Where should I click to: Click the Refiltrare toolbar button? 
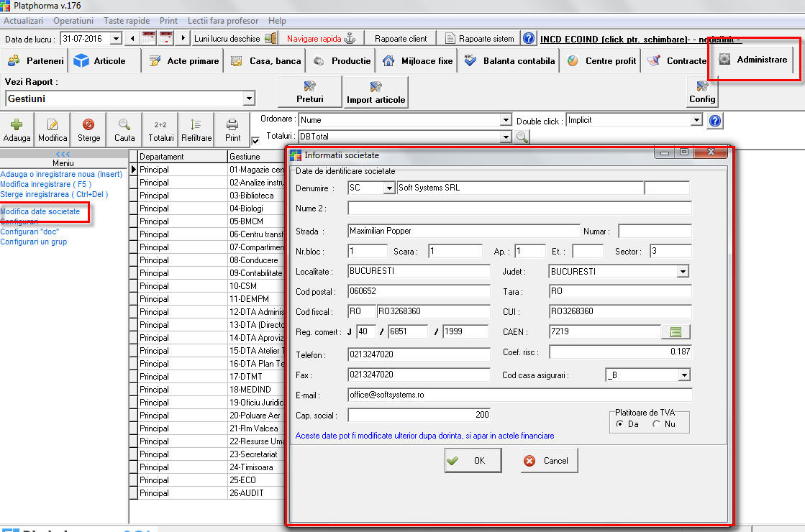pyautogui.click(x=196, y=130)
